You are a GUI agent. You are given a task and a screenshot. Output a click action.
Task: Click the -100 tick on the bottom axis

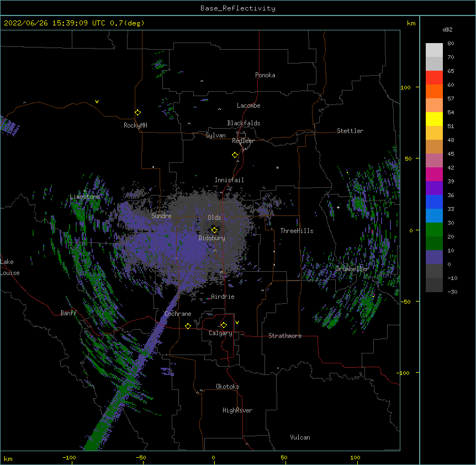coord(69,457)
